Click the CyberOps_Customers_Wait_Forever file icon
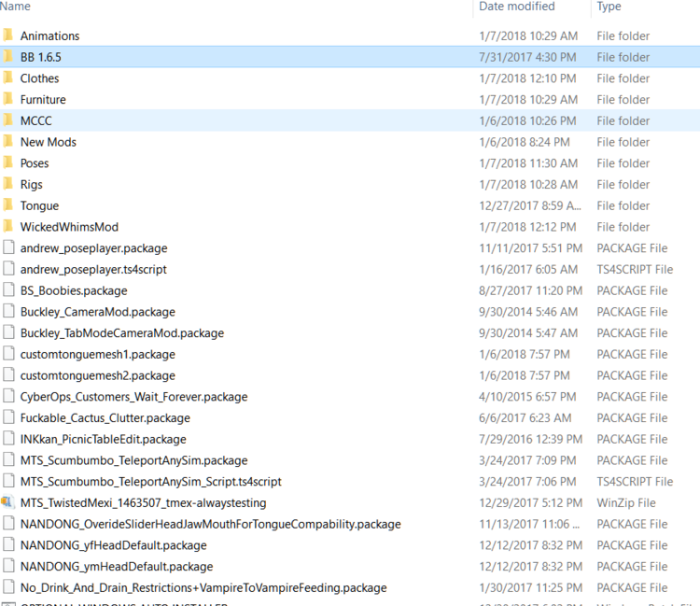This screenshot has height=606, width=700. [x=8, y=396]
